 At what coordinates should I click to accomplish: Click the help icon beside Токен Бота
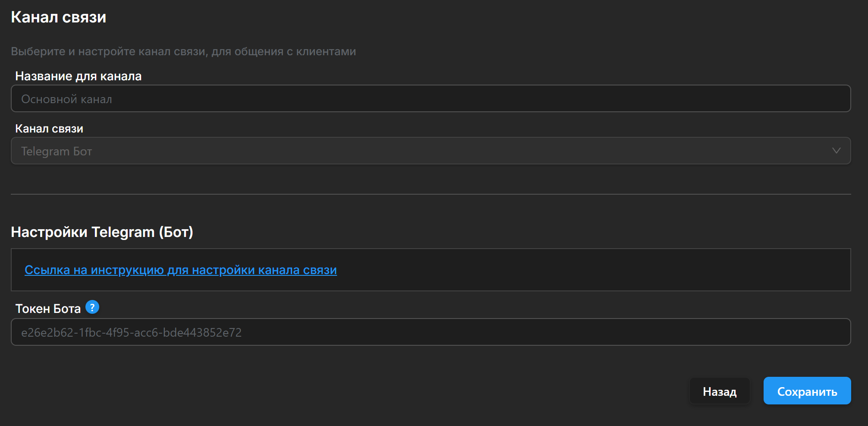point(92,307)
